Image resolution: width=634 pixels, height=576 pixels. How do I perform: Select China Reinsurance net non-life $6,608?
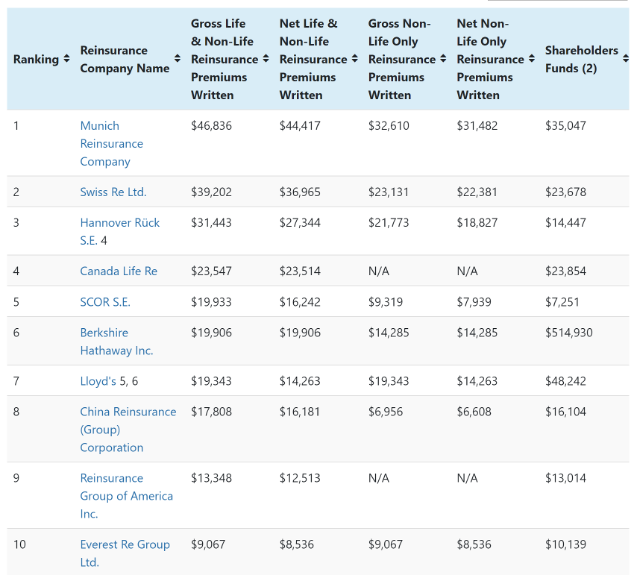point(474,412)
